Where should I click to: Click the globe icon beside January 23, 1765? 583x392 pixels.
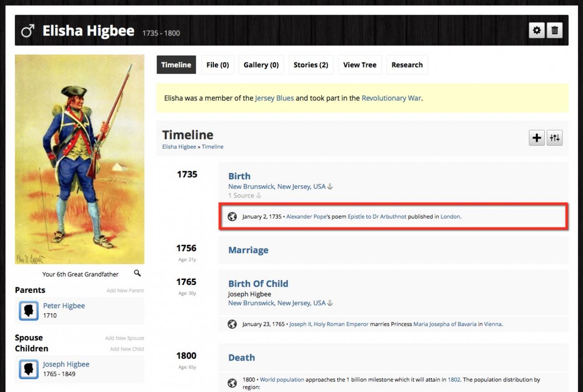(x=232, y=324)
